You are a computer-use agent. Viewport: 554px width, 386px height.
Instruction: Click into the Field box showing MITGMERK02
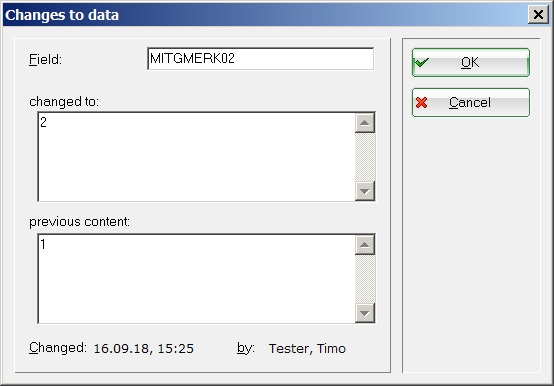[260, 59]
